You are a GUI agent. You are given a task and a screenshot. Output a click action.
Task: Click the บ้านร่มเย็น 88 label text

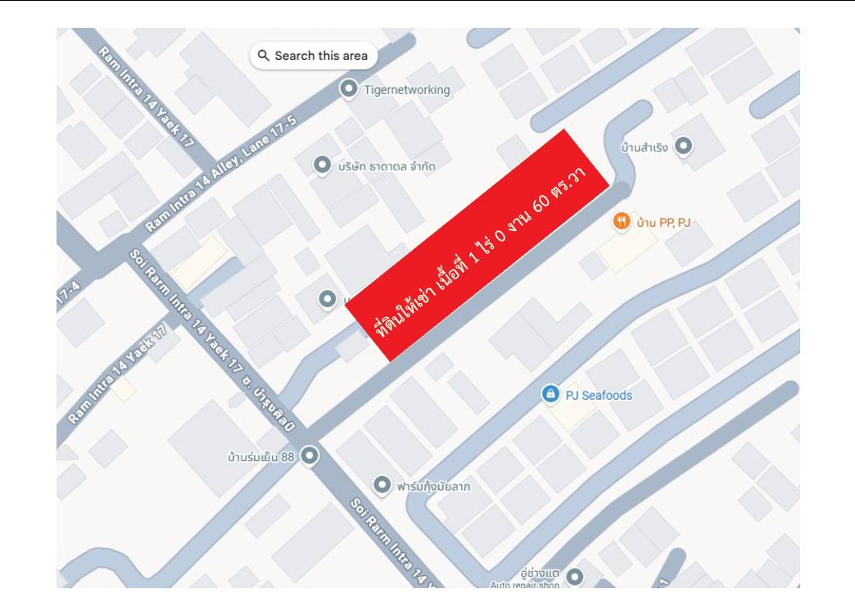pyautogui.click(x=260, y=457)
